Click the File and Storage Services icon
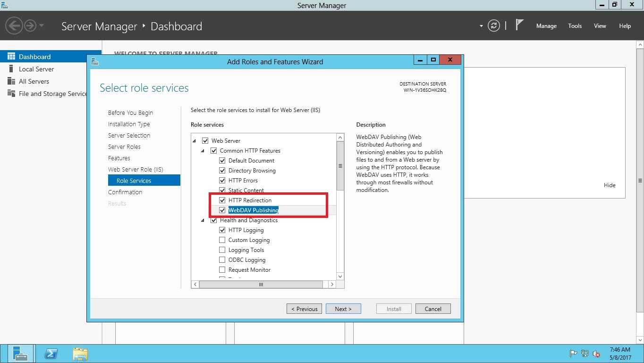The height and width of the screenshot is (363, 644). 11,94
